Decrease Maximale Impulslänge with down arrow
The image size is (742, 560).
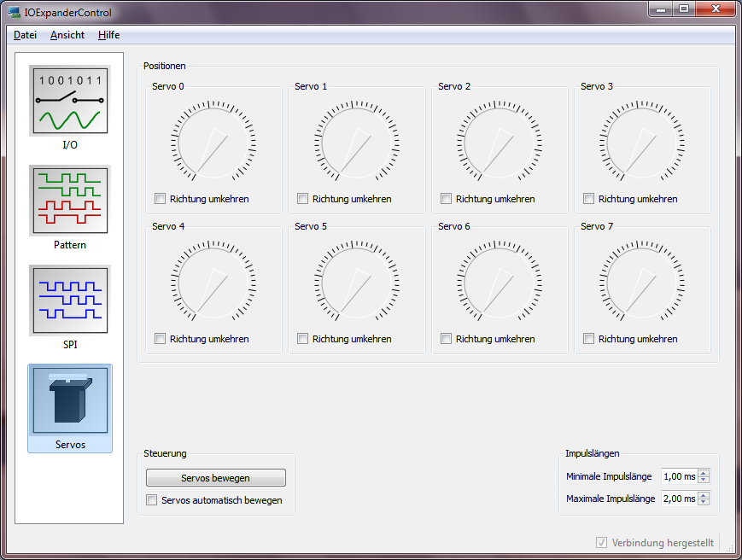click(x=704, y=501)
